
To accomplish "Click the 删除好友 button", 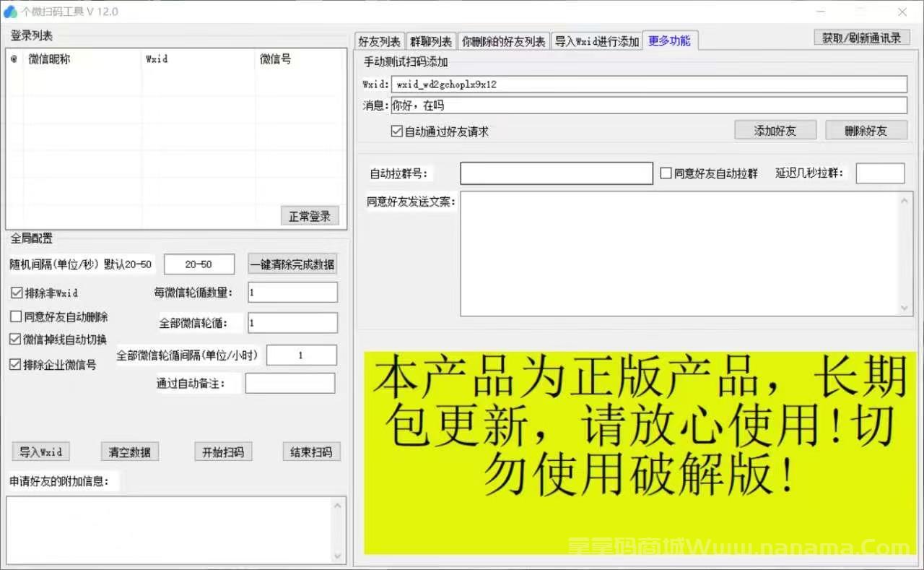I will coord(866,130).
